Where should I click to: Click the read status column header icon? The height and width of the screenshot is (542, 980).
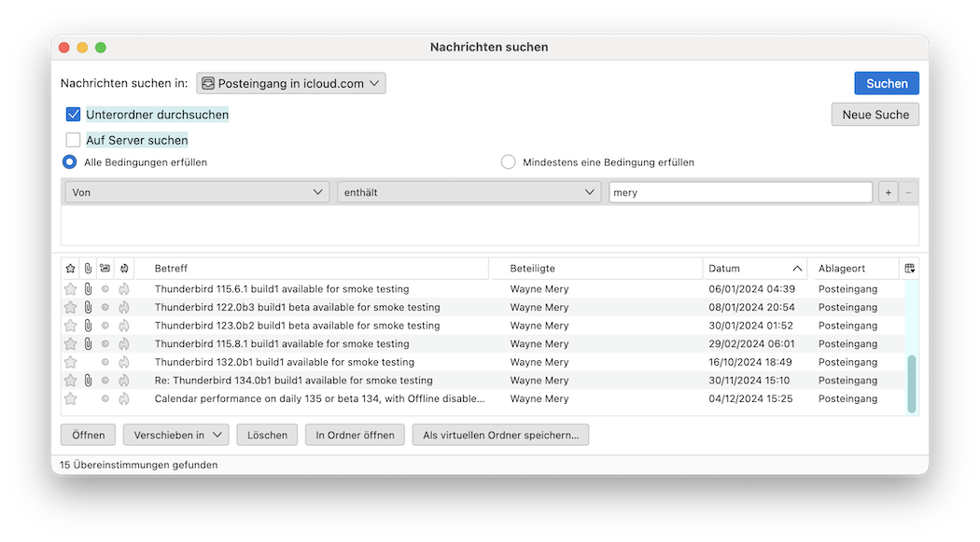point(105,269)
